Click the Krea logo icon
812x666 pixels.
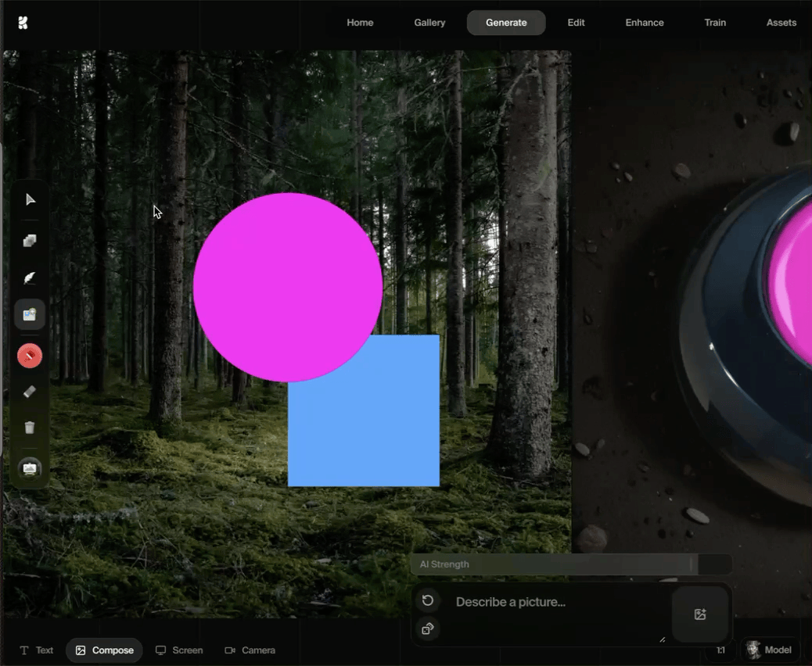coord(23,23)
